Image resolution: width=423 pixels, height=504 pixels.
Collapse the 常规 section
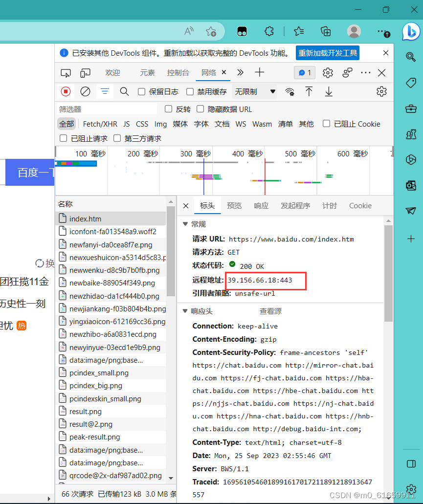(185, 224)
